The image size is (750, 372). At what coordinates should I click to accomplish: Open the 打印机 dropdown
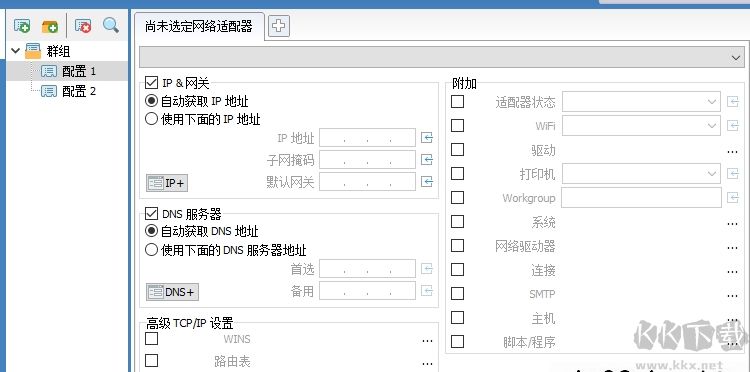coord(641,174)
